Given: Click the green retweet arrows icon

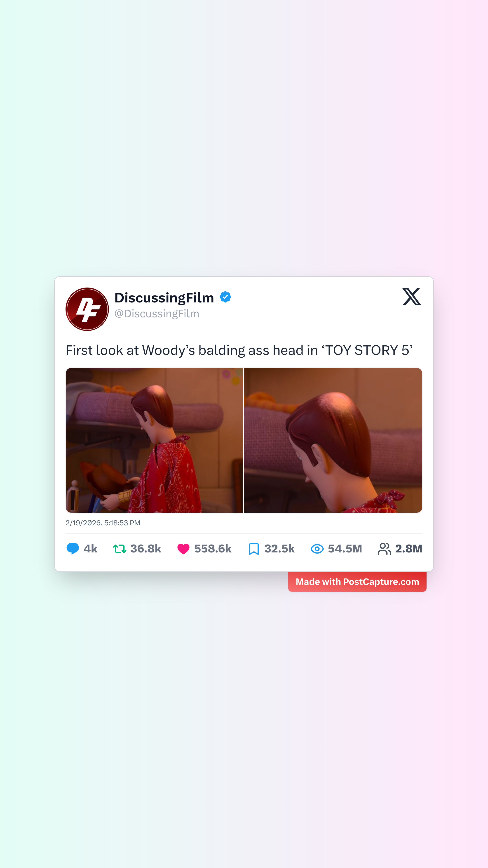Looking at the screenshot, I should tap(120, 549).
